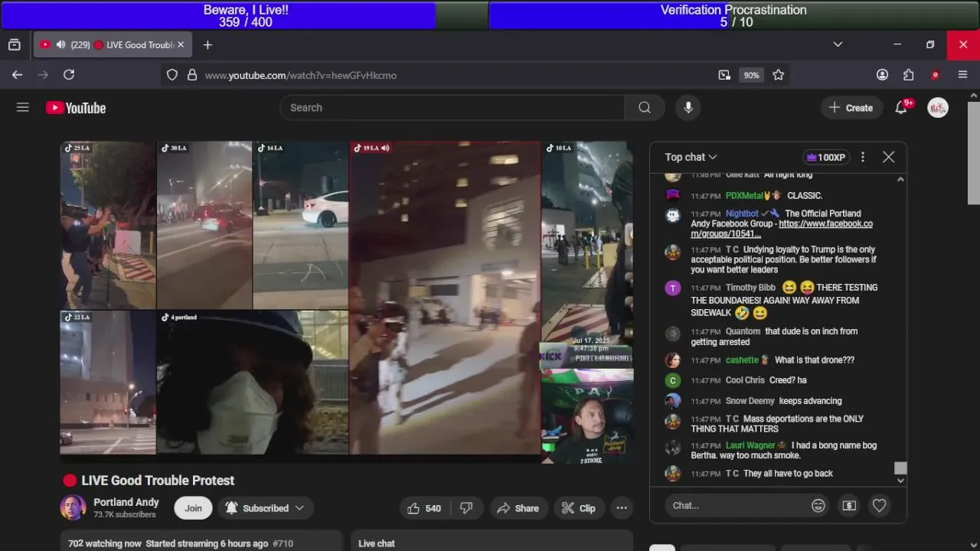Open the YouTube guide hamburger menu
Viewport: 980px width, 551px height.
[23, 108]
